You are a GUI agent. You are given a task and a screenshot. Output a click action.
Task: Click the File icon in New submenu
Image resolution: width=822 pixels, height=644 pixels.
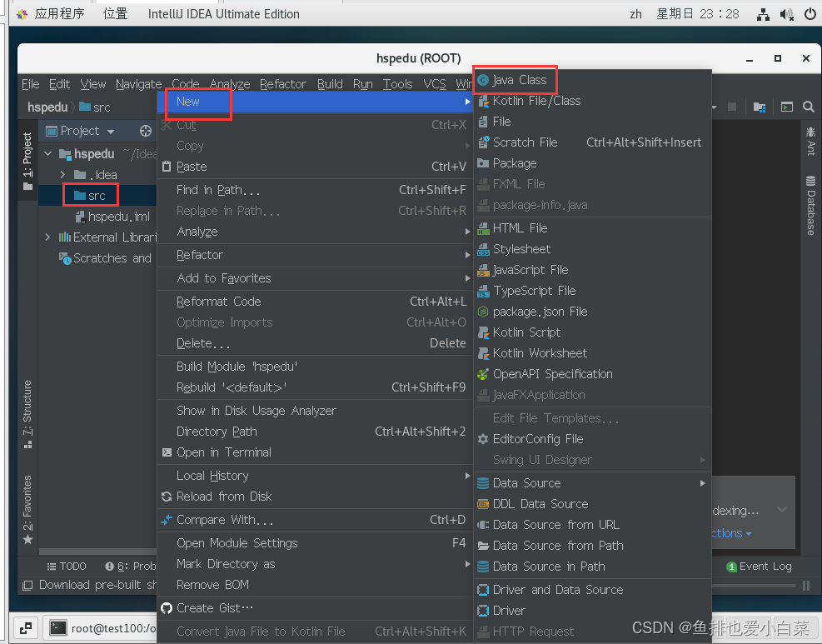tap(483, 122)
